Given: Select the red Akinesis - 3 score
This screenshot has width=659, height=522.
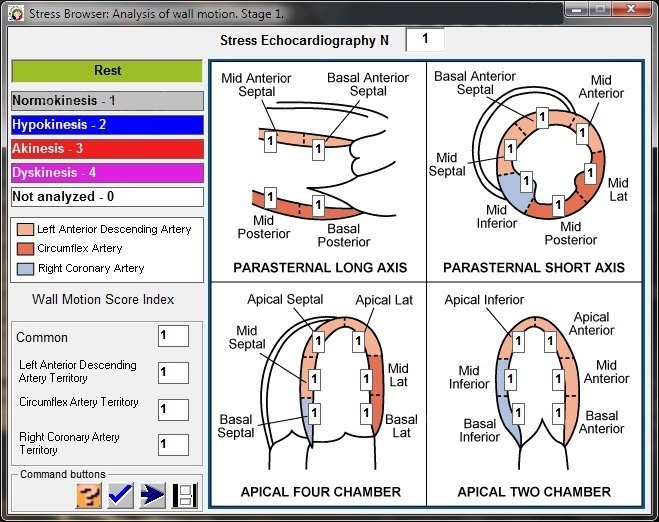Looking at the screenshot, I should pos(107,149).
